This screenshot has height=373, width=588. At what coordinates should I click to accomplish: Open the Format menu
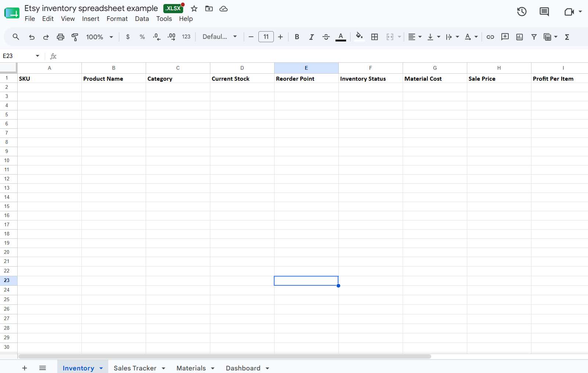pyautogui.click(x=117, y=19)
